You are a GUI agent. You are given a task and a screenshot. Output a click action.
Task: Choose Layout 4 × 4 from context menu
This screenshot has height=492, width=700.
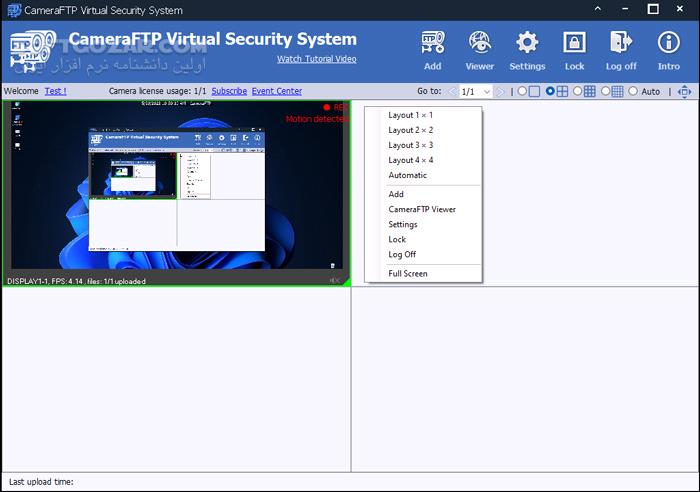pos(410,160)
